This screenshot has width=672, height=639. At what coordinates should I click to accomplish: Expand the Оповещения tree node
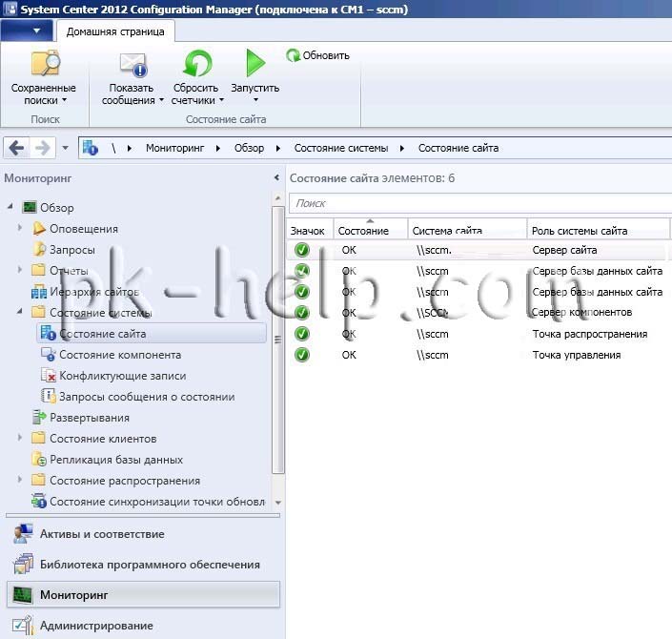(20, 227)
